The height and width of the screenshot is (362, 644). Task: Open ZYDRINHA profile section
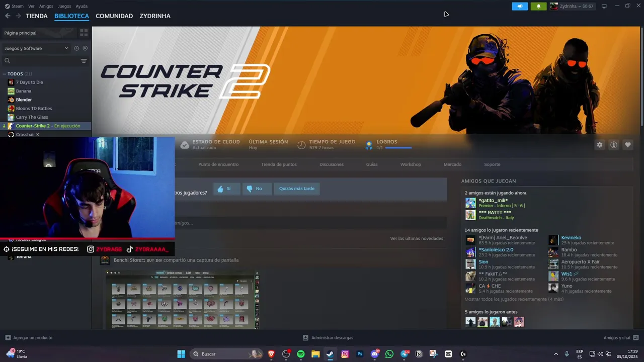[x=155, y=16]
